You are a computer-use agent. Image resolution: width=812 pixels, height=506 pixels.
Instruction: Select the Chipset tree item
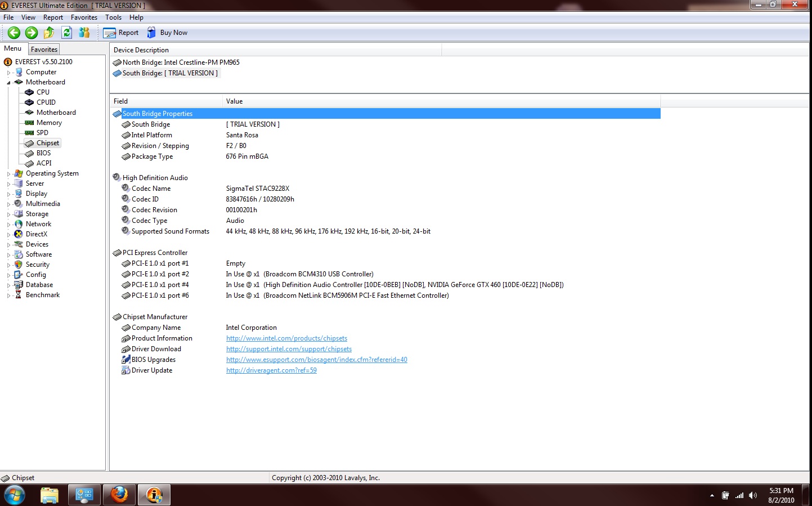[48, 143]
